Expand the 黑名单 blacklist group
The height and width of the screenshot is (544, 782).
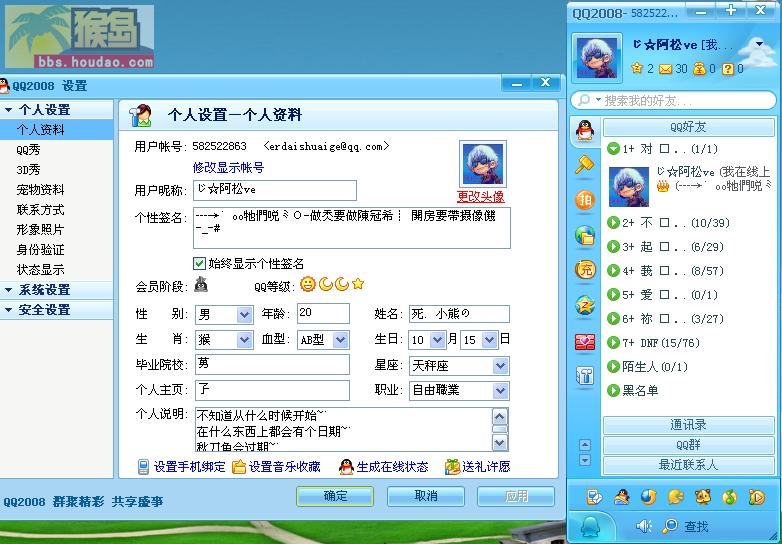613,390
